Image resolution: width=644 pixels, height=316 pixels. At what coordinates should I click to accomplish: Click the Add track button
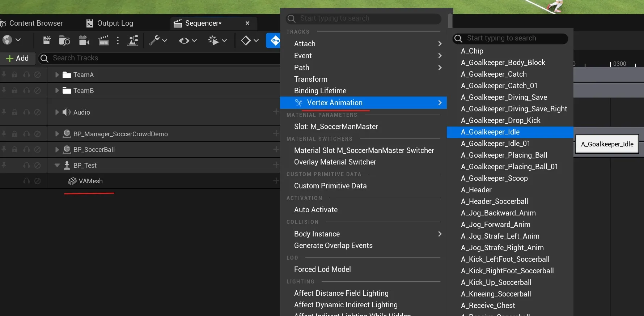point(17,58)
